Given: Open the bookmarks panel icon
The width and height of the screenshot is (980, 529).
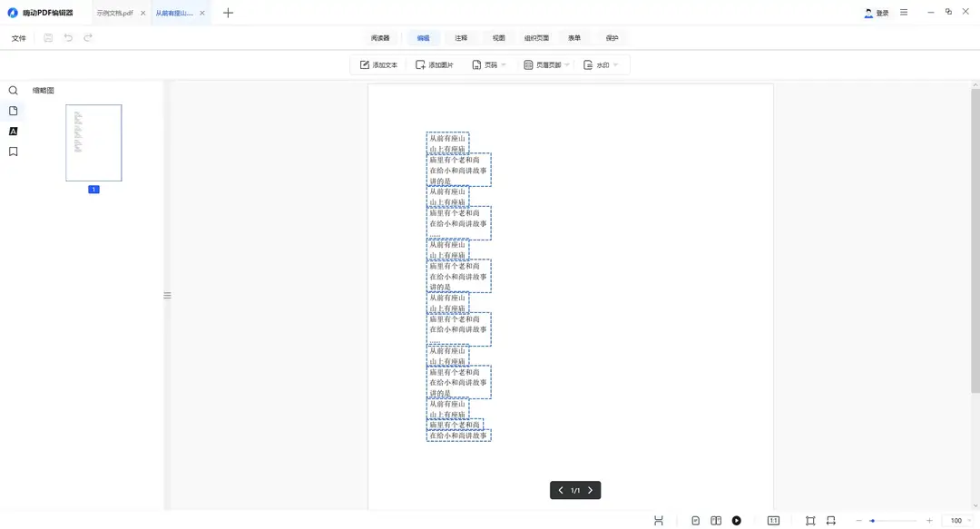Looking at the screenshot, I should coord(13,152).
